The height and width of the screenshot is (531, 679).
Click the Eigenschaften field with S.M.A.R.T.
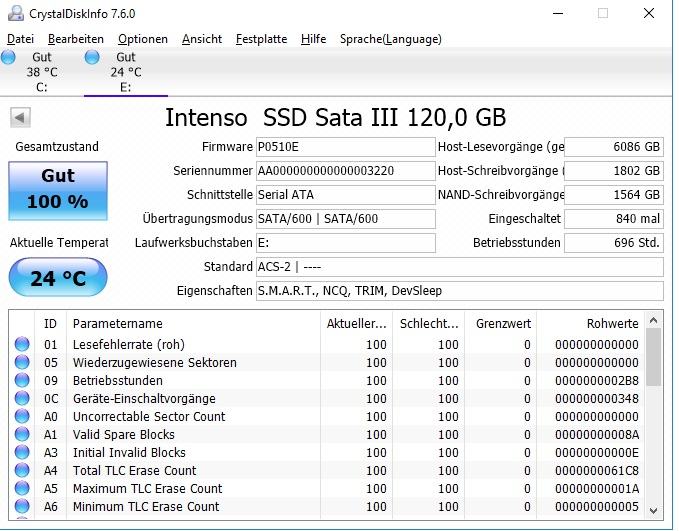pos(459,291)
